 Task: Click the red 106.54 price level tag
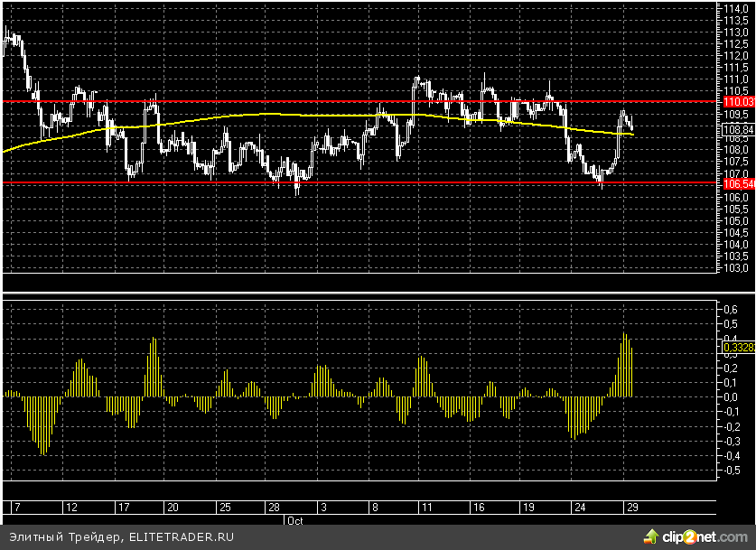point(737,183)
